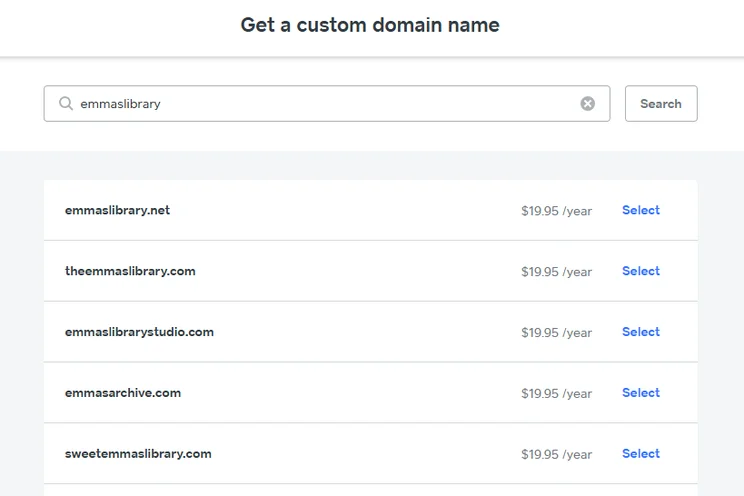Click the emmasarchive.com $19.95 /year price
This screenshot has height=496, width=744.
(557, 393)
